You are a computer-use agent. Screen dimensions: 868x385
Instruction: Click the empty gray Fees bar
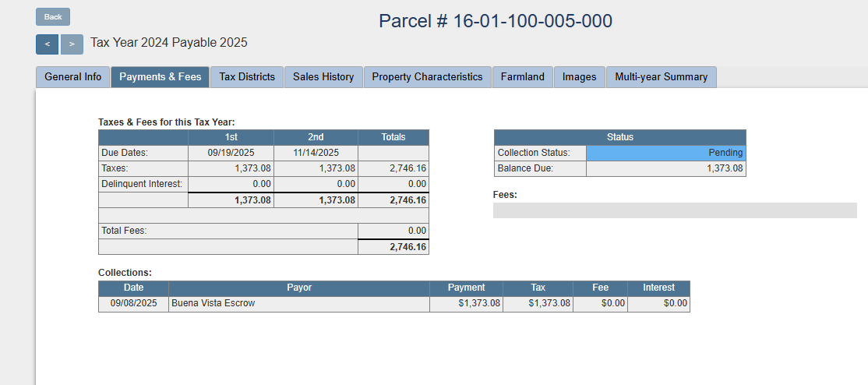coord(675,210)
